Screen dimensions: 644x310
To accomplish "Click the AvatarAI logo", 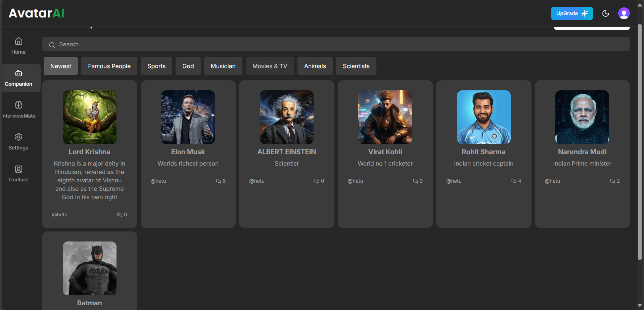I will 36,13.
